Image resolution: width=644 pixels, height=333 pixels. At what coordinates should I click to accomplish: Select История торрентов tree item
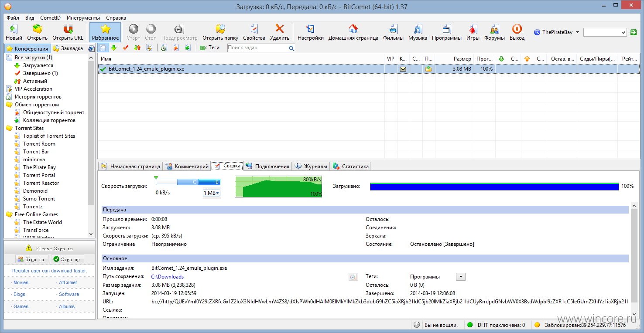coord(38,97)
